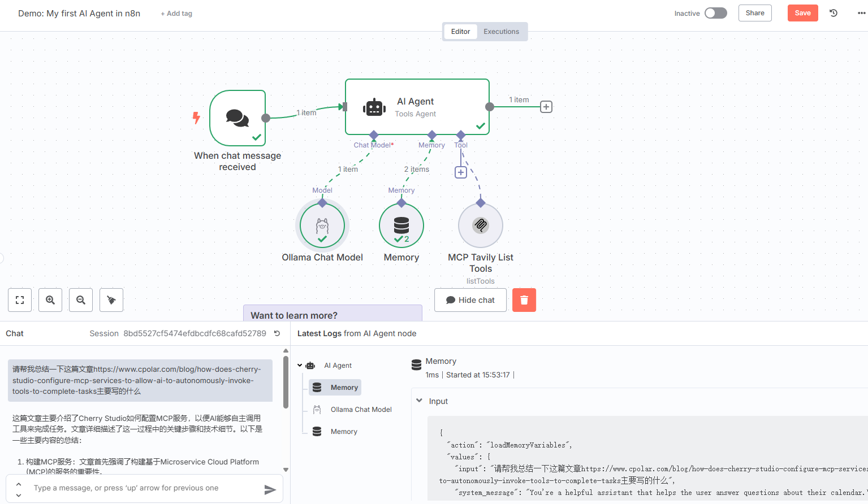The height and width of the screenshot is (504, 868).
Task: Select the Memory node on the canvas
Action: click(x=401, y=225)
